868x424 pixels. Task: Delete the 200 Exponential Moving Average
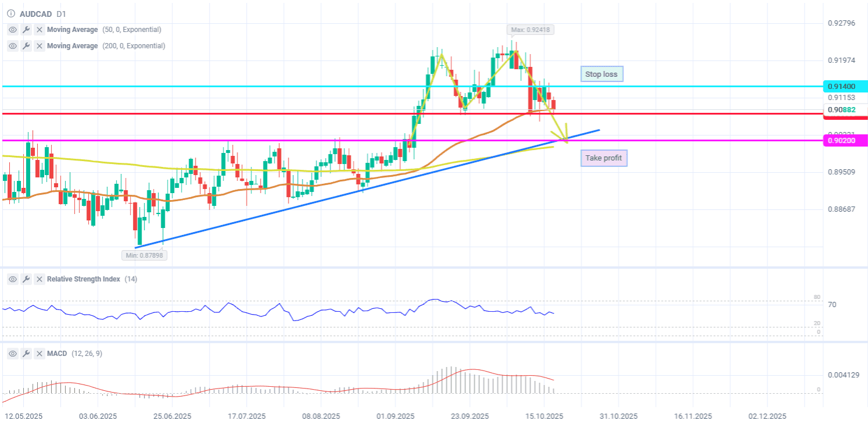click(40, 46)
